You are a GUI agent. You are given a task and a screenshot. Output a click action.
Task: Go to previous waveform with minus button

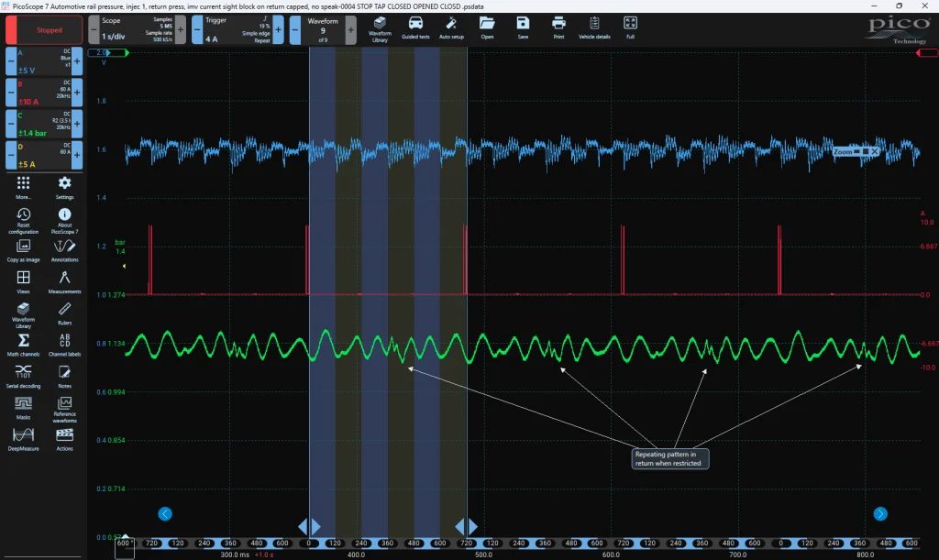coord(294,29)
